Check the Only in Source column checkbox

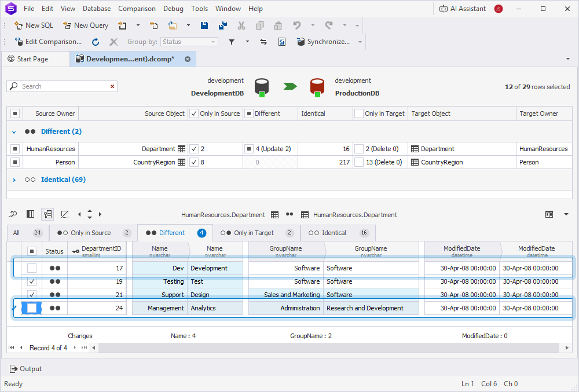point(195,113)
